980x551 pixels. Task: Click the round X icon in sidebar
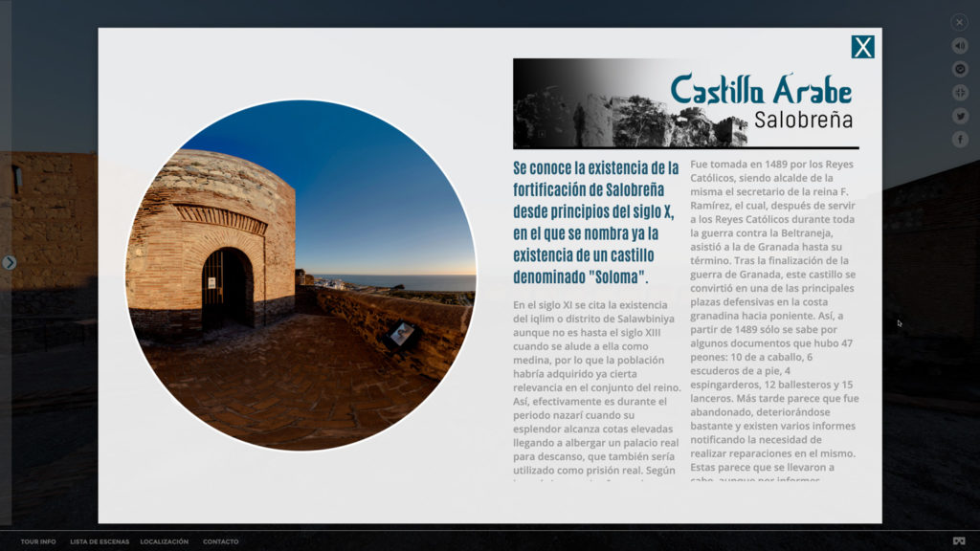click(x=960, y=23)
